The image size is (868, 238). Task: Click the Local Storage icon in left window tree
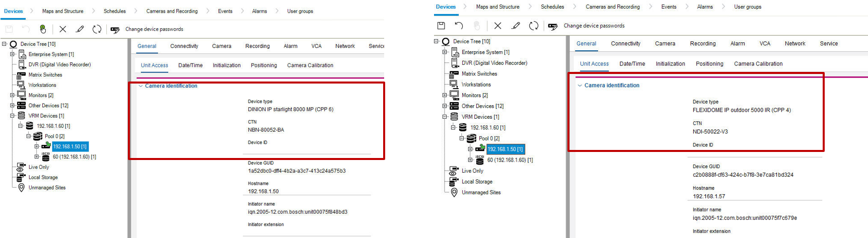point(21,177)
